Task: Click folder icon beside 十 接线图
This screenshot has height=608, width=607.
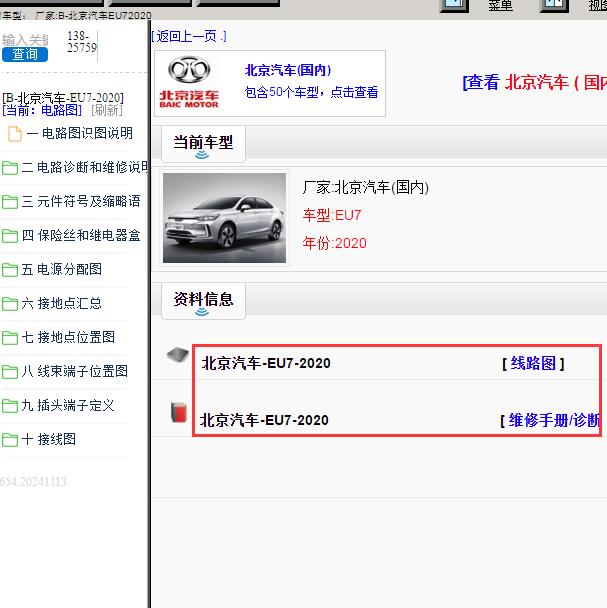Action: [10, 440]
